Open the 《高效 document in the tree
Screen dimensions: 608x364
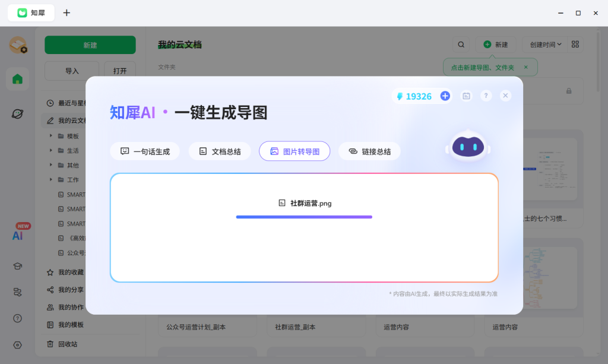72,238
